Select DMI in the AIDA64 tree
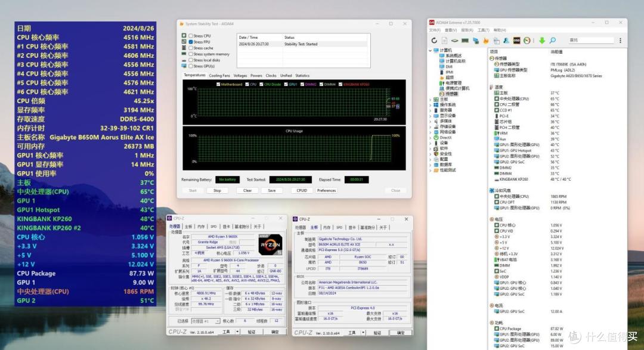Viewport: 644px width, 350px height. coord(449,67)
